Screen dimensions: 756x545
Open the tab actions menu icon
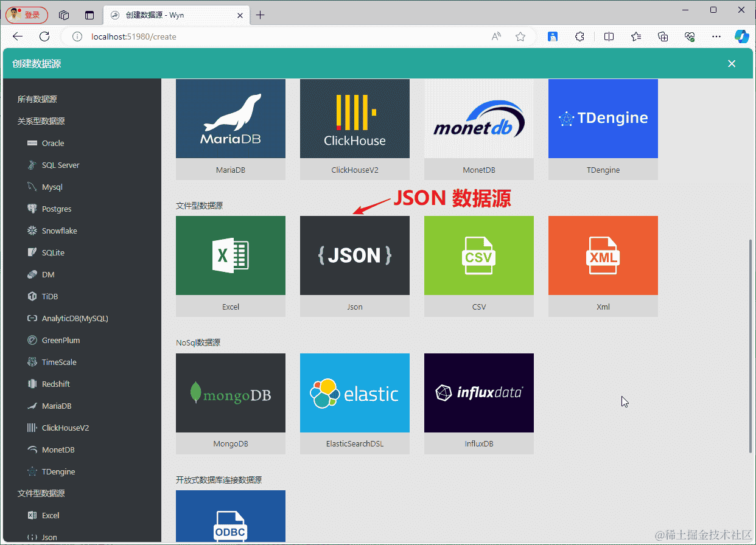(x=89, y=15)
